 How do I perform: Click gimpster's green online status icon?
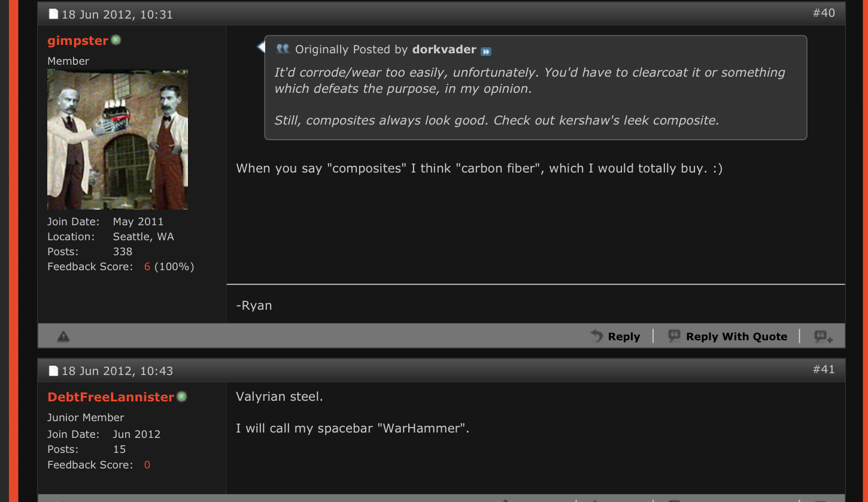point(116,40)
